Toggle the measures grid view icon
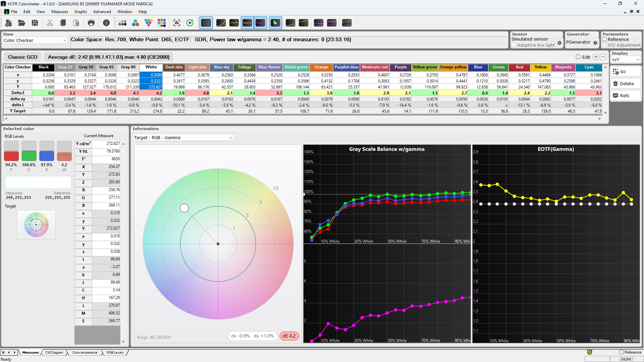The height and width of the screenshot is (362, 644). point(206,23)
